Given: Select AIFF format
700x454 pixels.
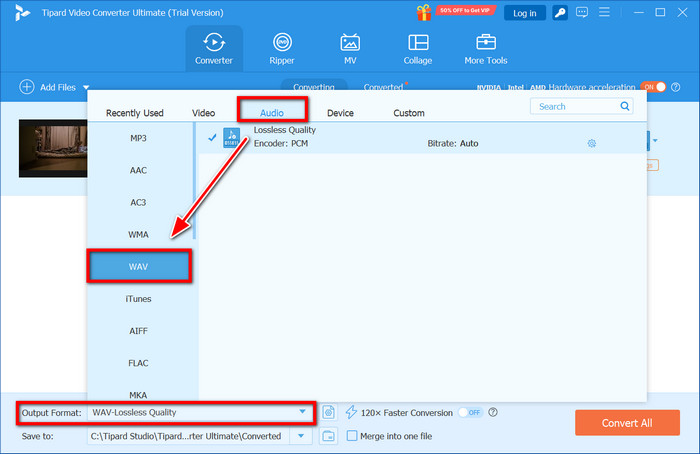Looking at the screenshot, I should [138, 331].
